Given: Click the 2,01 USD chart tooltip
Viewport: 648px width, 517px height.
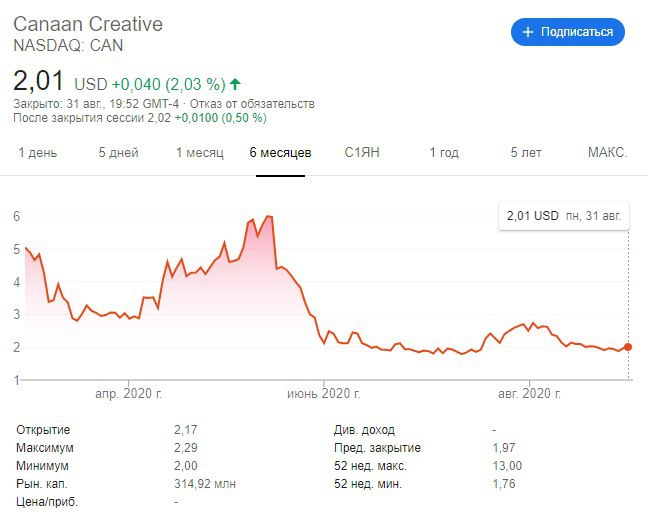Looking at the screenshot, I should point(563,215).
